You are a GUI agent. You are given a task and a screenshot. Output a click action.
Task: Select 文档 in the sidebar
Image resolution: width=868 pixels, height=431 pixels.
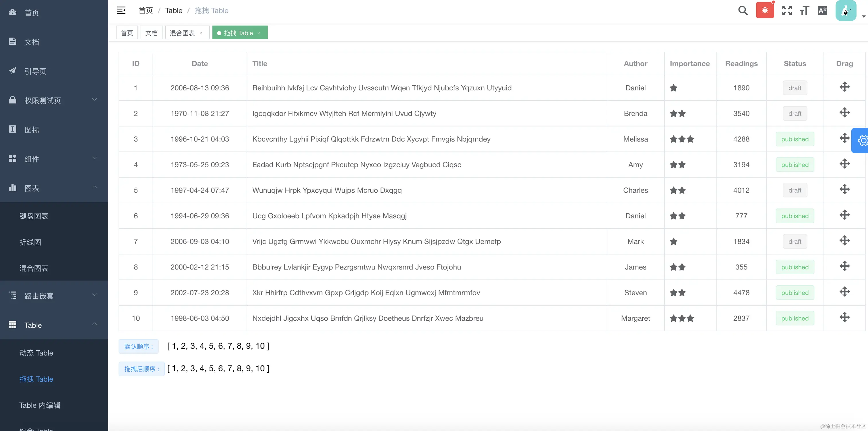[x=32, y=42]
